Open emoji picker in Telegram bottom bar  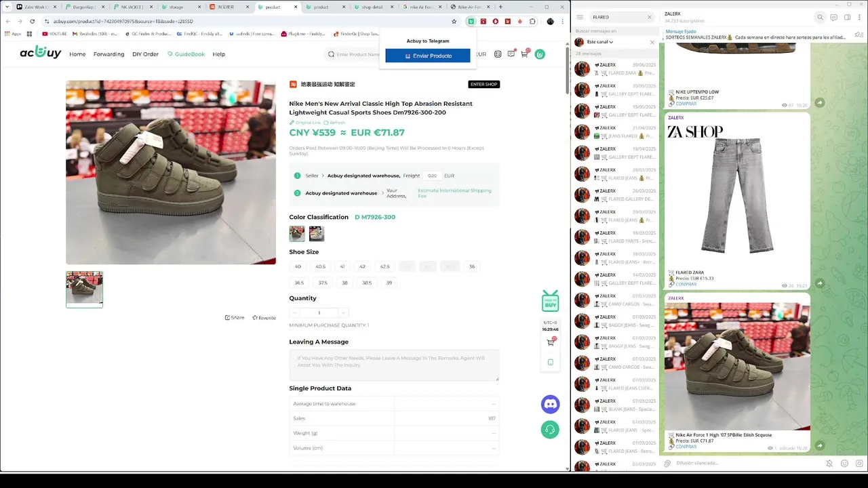[844, 464]
